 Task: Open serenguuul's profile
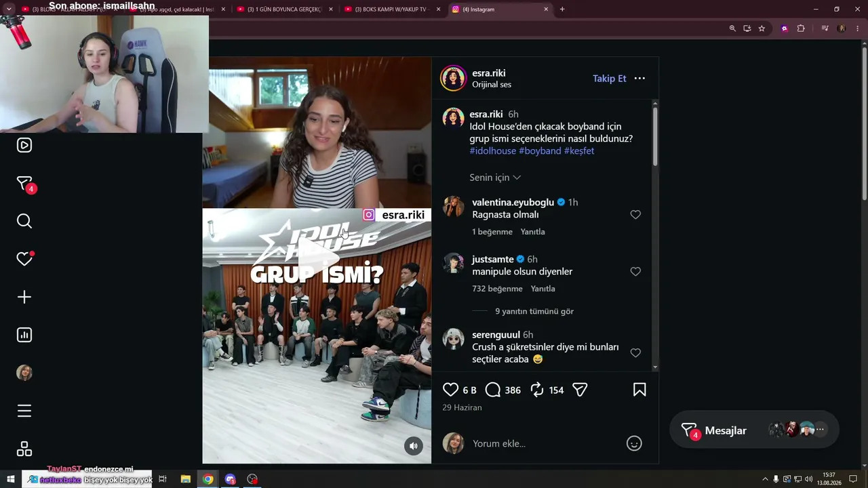(x=496, y=335)
